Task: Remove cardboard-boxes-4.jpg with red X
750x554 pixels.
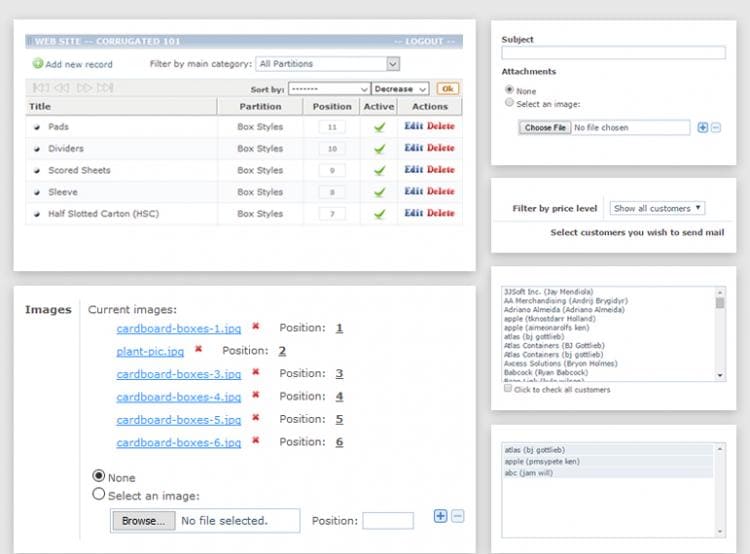Action: pyautogui.click(x=256, y=395)
